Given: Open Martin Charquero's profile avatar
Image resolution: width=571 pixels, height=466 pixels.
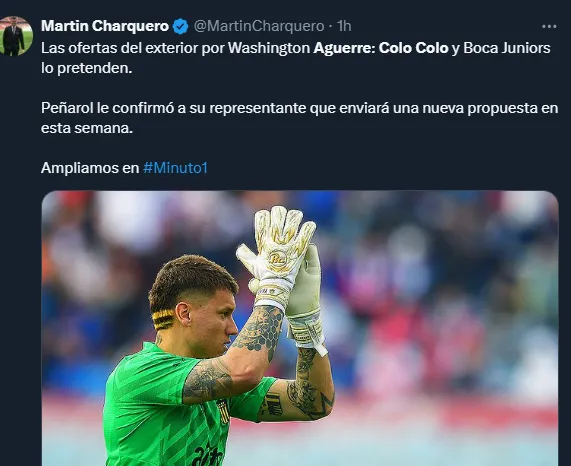Looking at the screenshot, I should pos(15,36).
